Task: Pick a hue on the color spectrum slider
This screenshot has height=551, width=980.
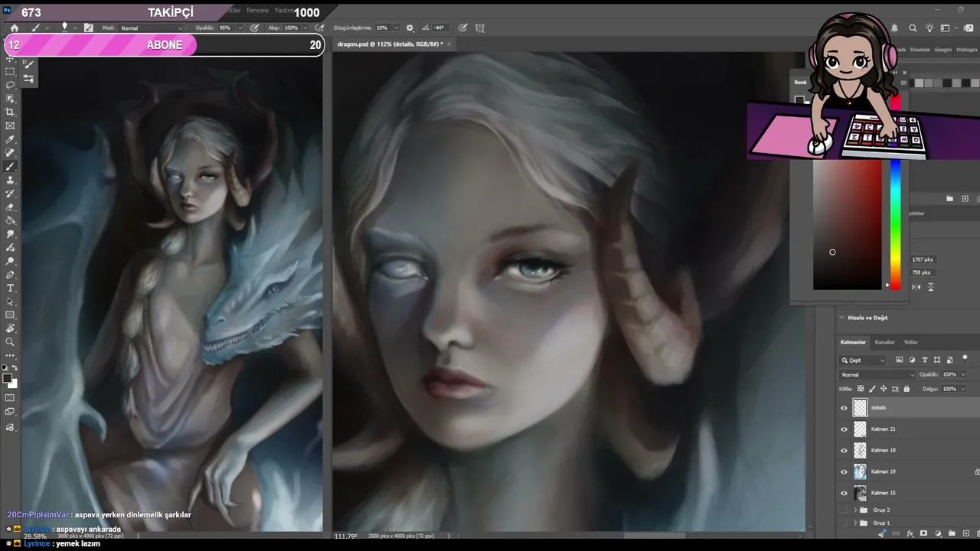Action: [x=896, y=224]
